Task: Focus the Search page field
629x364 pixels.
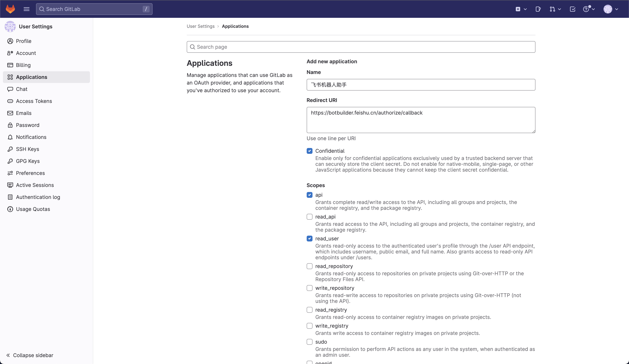Action: click(361, 47)
